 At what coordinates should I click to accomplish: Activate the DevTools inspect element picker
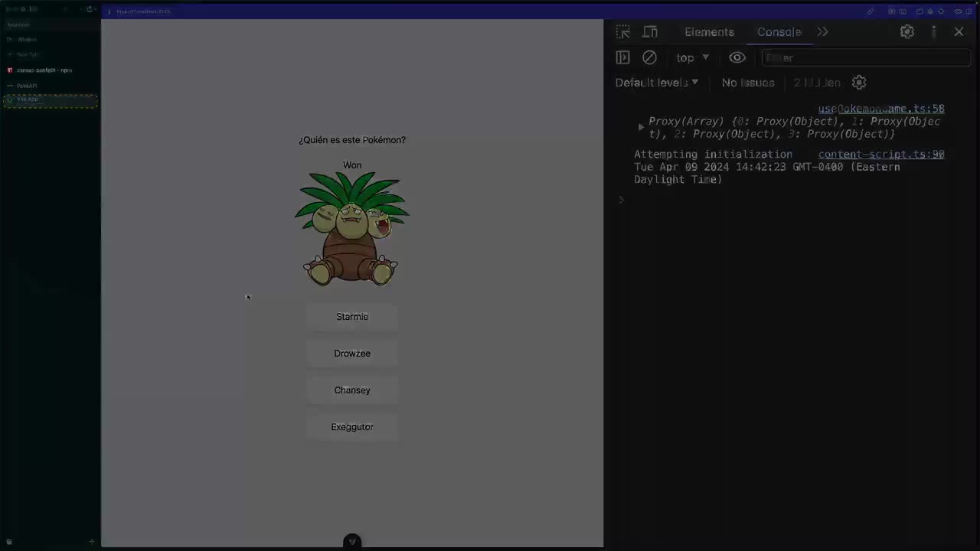[x=623, y=32]
